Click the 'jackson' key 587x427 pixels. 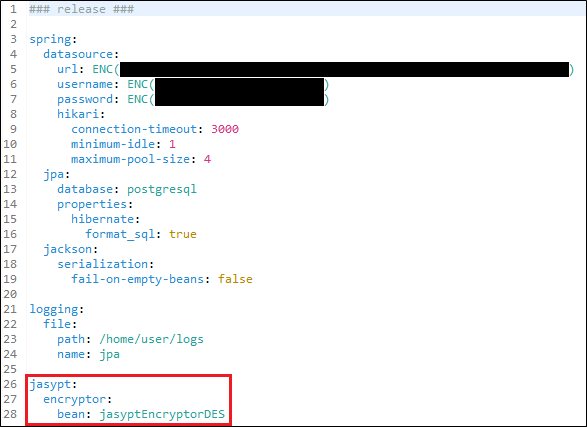67,250
